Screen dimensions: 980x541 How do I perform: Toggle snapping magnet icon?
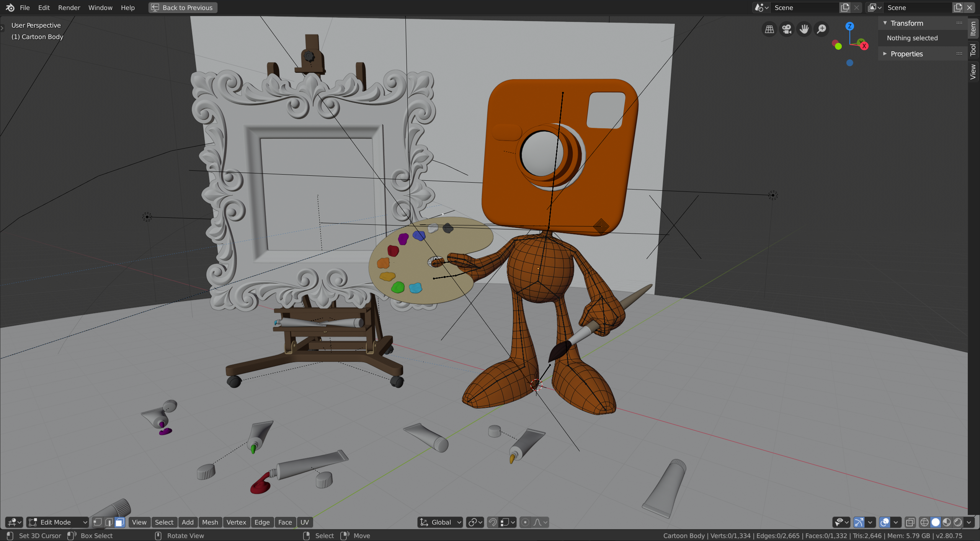[493, 522]
